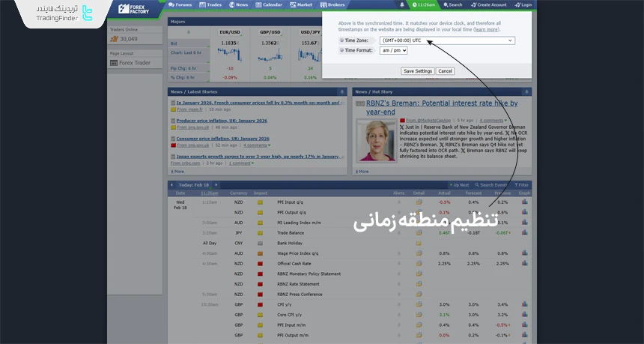Click the Cancel button
Viewport: 644px width, 344px height.
click(445, 71)
